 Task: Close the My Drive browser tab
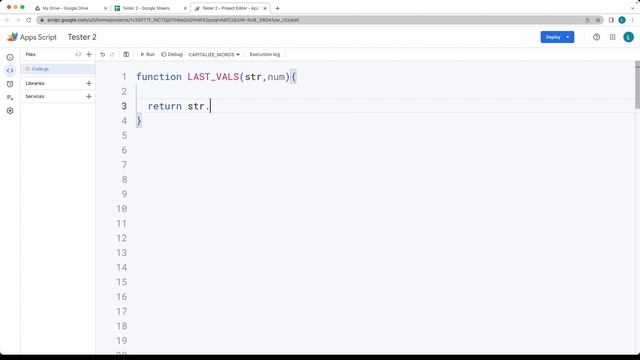[105, 8]
